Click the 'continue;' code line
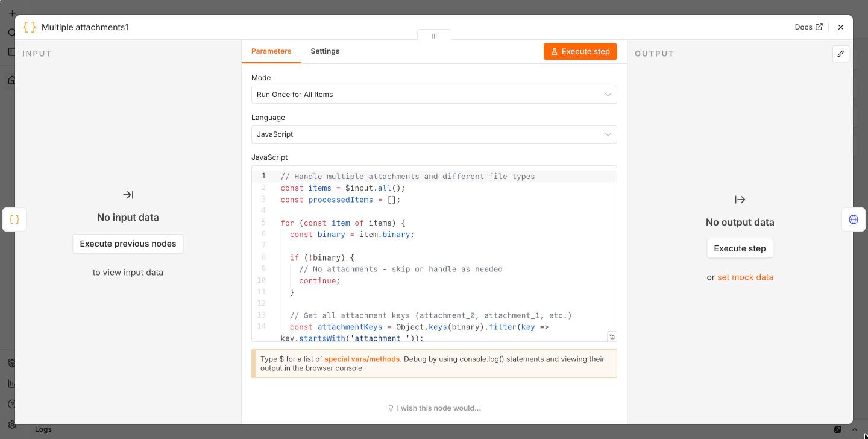This screenshot has width=868, height=439. [x=319, y=281]
